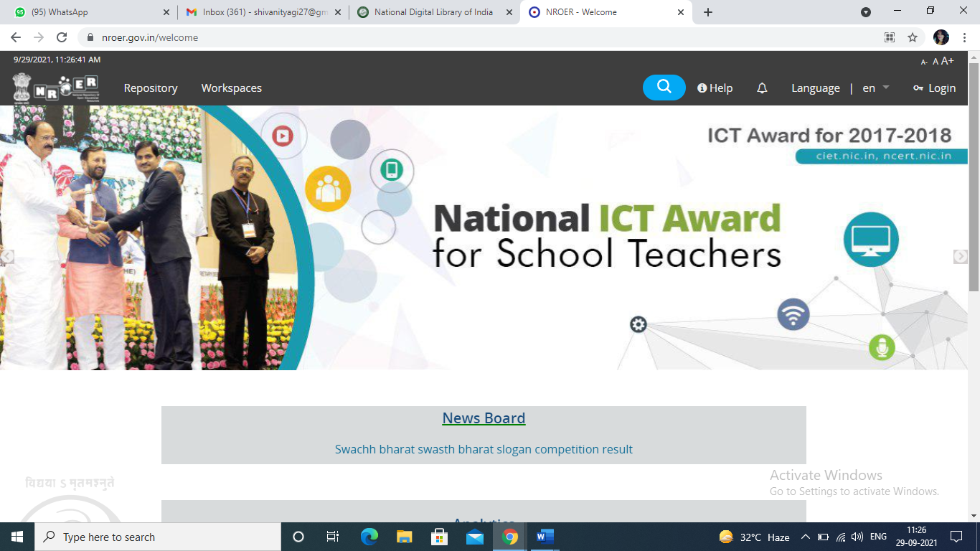Click the next slide arrow on banner
This screenshot has height=551, width=980.
960,257
